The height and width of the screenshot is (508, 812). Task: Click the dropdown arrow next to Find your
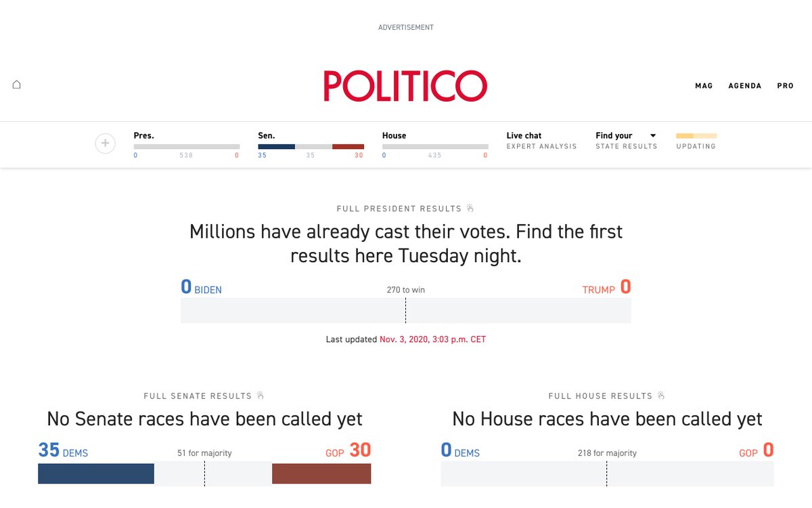tap(653, 135)
